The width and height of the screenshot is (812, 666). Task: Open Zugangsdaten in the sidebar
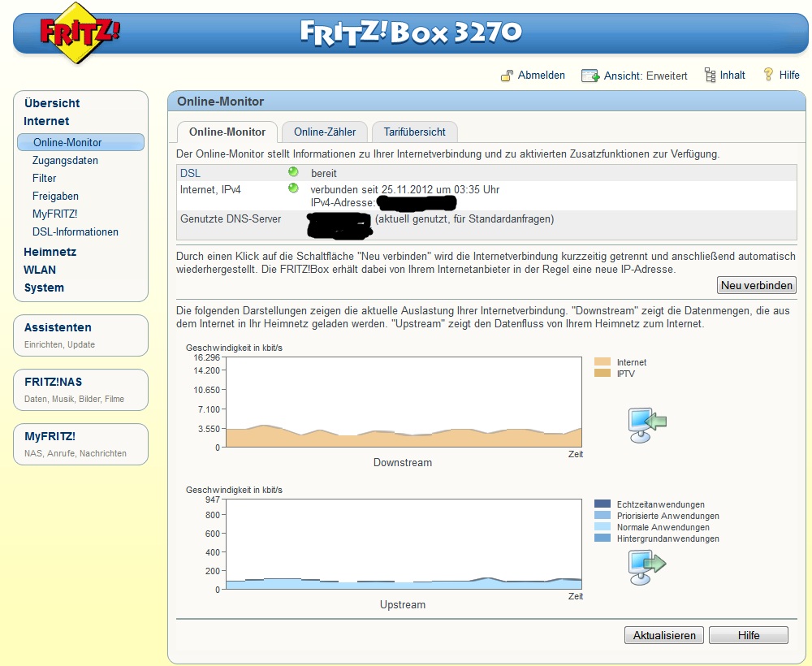pyautogui.click(x=65, y=161)
